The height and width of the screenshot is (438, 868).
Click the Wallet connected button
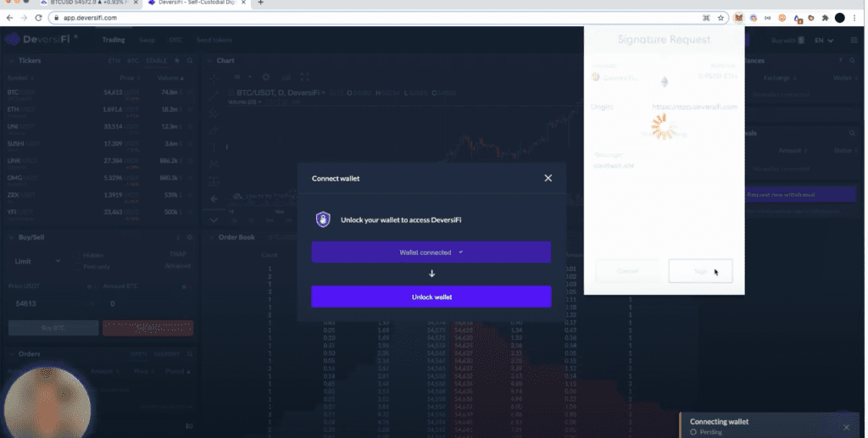click(x=431, y=252)
